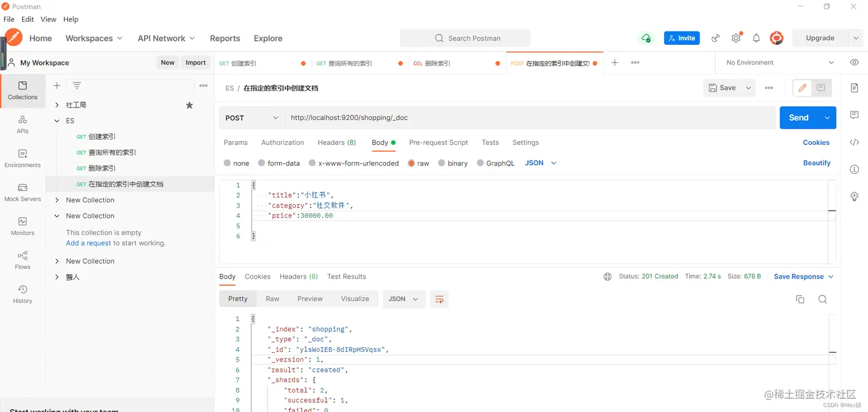
Task: Open the Save options arrow
Action: [x=748, y=88]
